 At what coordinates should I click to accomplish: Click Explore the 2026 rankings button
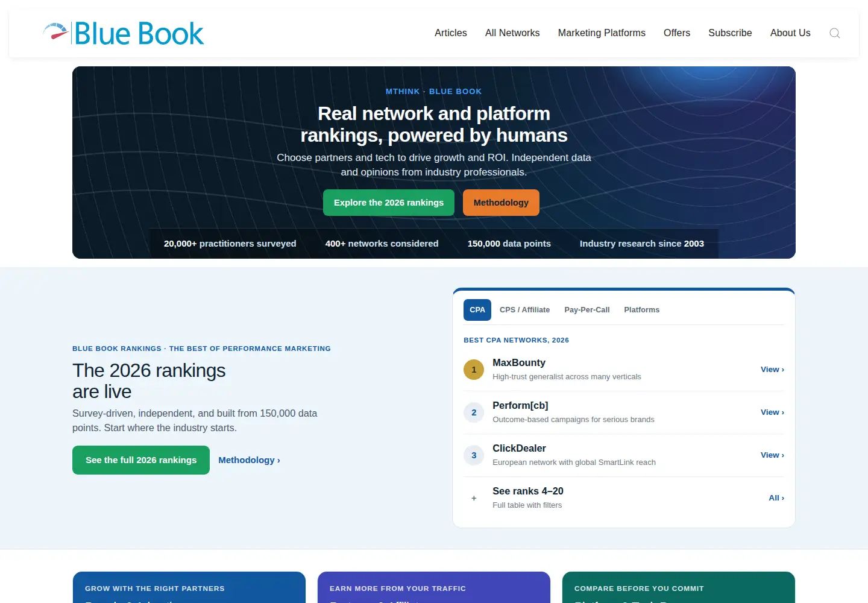coord(389,203)
